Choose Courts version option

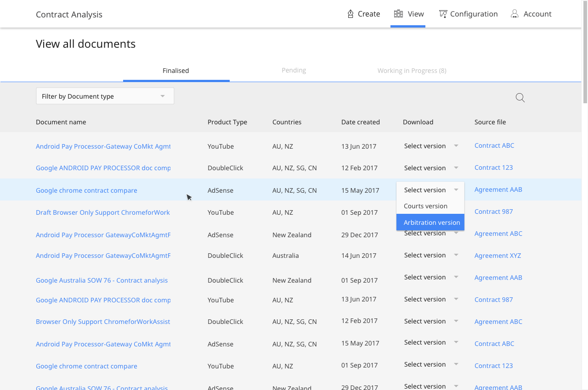coord(426,206)
